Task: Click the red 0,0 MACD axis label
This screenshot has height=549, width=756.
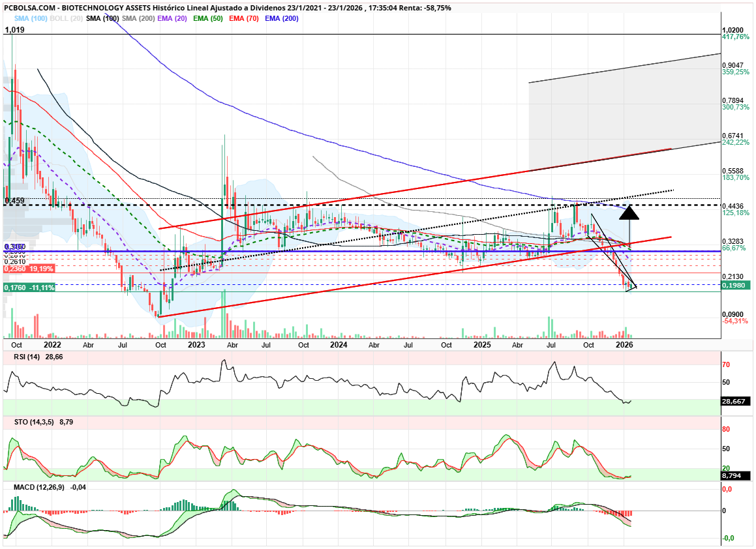Action: [x=727, y=489]
